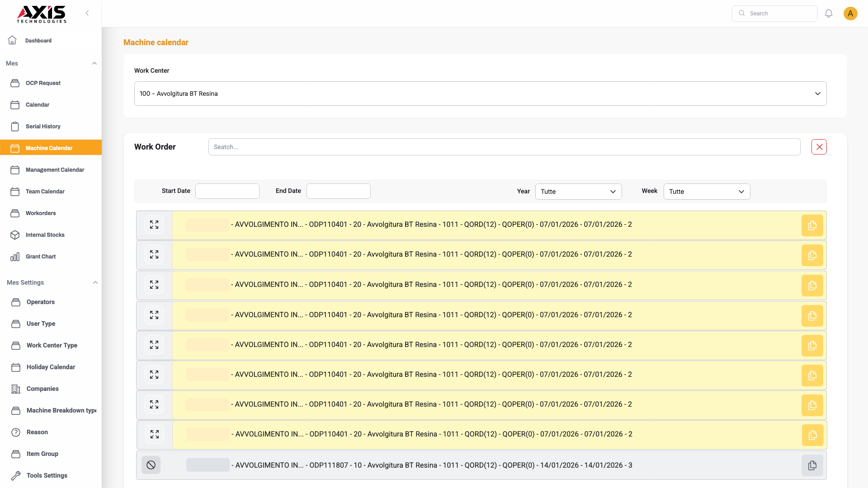Clear work order search with red X
Viewport: 868px width, 488px height.
[x=819, y=147]
